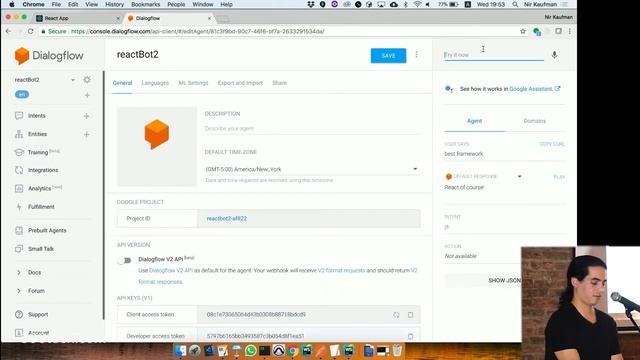Viewport: 640px width, 360px height.
Task: Open the Chrome History menu
Action: click(x=114, y=4)
